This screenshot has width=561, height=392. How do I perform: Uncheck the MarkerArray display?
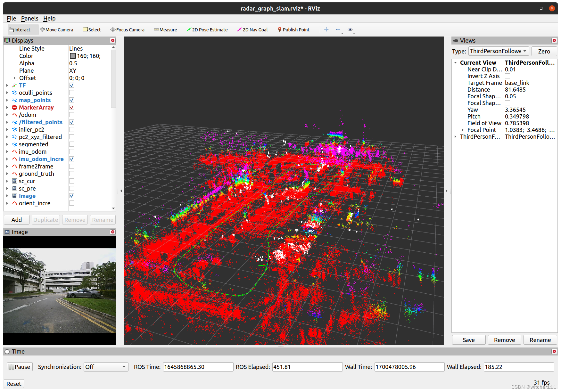[72, 107]
